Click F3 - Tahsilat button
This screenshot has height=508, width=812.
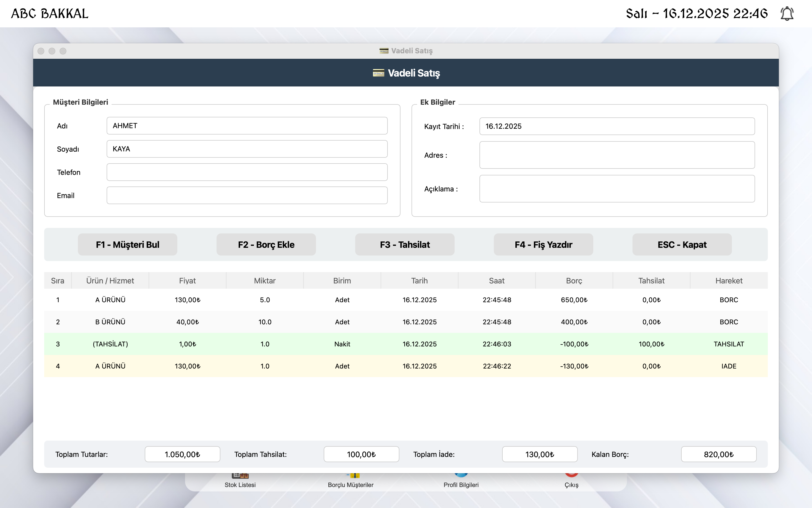click(x=404, y=244)
